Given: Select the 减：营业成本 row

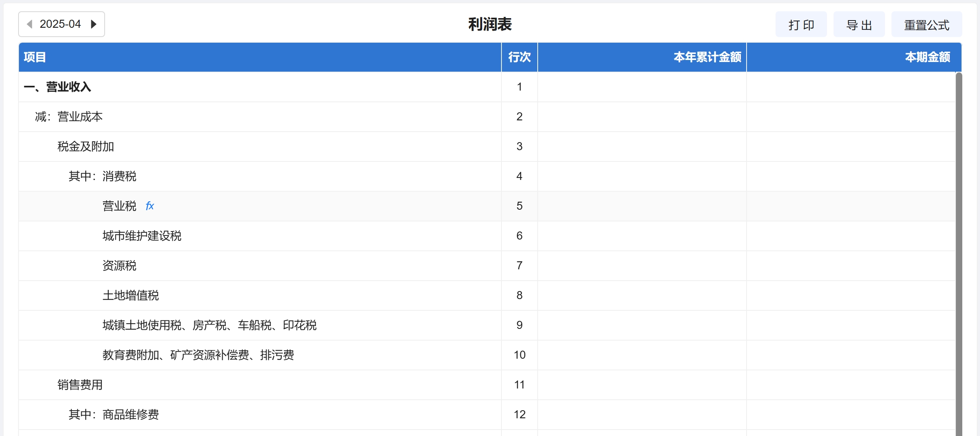Looking at the screenshot, I should pos(69,117).
